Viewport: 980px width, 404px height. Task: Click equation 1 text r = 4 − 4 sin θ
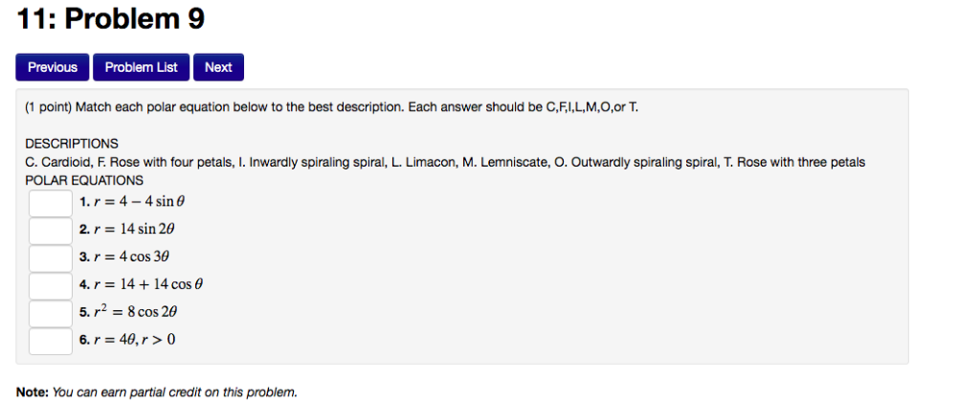pos(140,202)
